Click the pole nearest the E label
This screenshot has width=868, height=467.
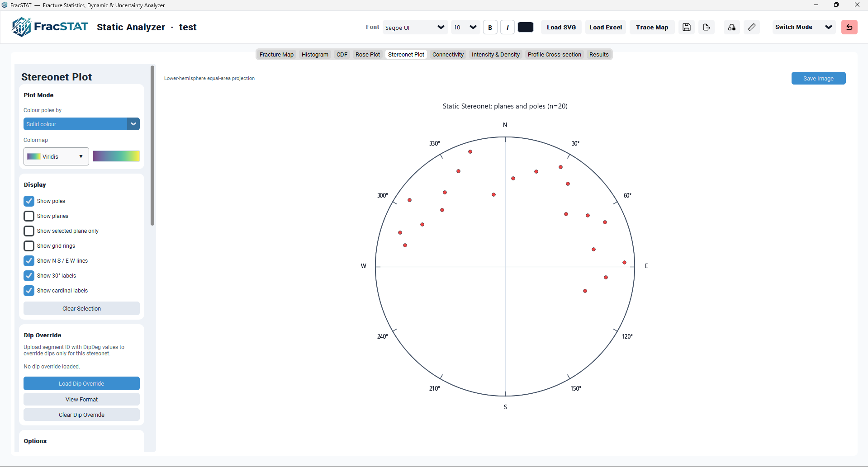(624, 263)
